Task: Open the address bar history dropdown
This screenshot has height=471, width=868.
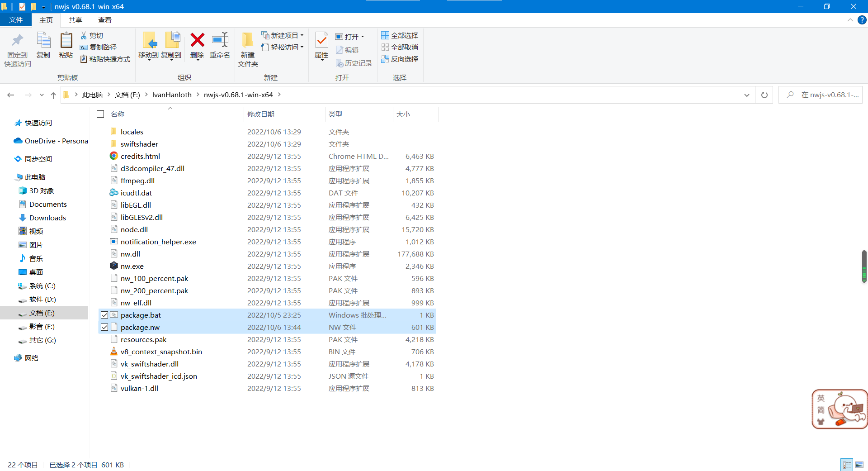Action: [746, 95]
